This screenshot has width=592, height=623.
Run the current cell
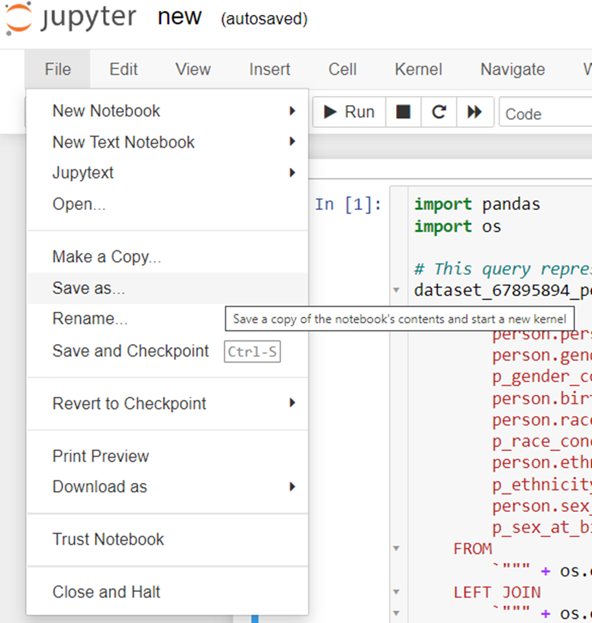tap(349, 112)
